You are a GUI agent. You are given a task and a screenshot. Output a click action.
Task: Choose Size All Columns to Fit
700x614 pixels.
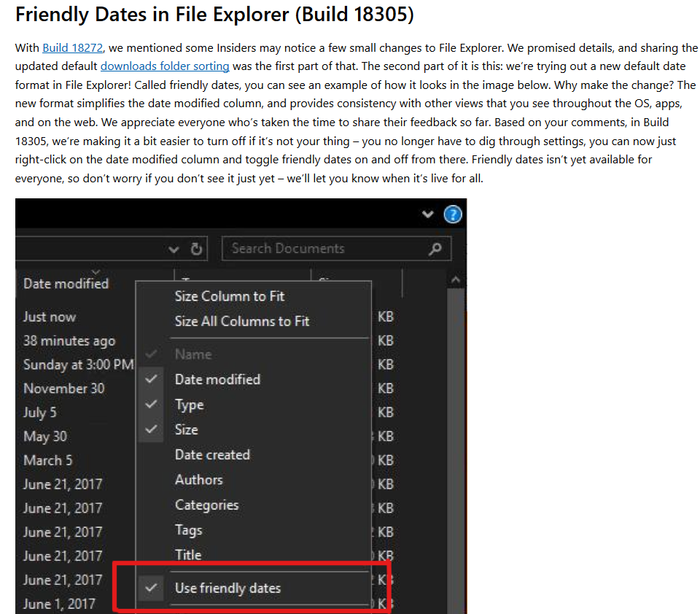coord(242,321)
